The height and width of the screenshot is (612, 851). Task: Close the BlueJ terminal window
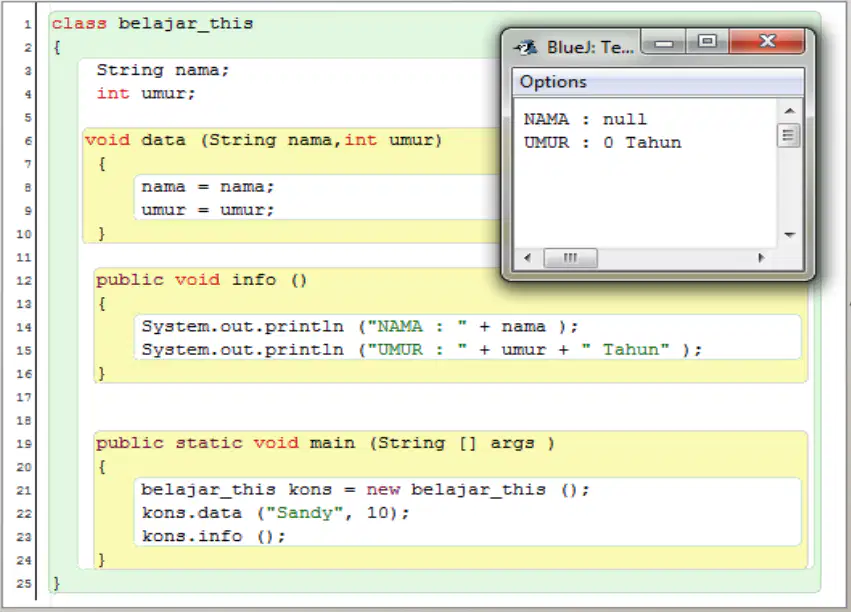tap(767, 42)
